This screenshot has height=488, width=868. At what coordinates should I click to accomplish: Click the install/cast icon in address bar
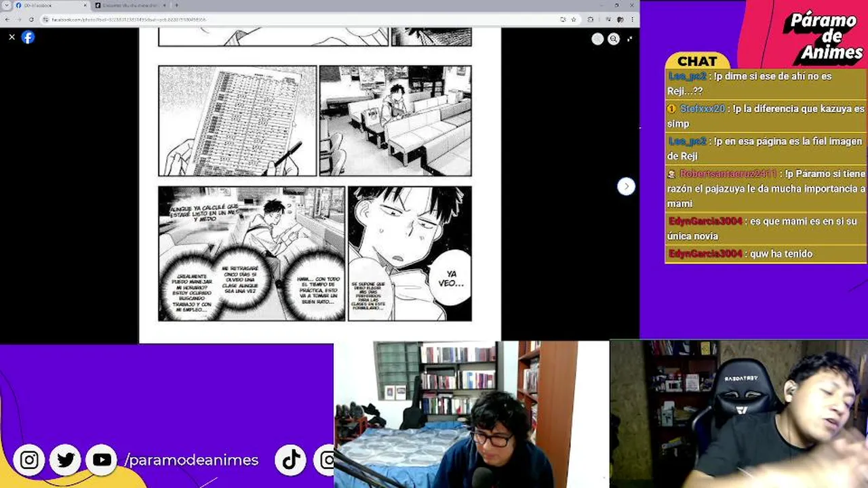click(x=563, y=20)
